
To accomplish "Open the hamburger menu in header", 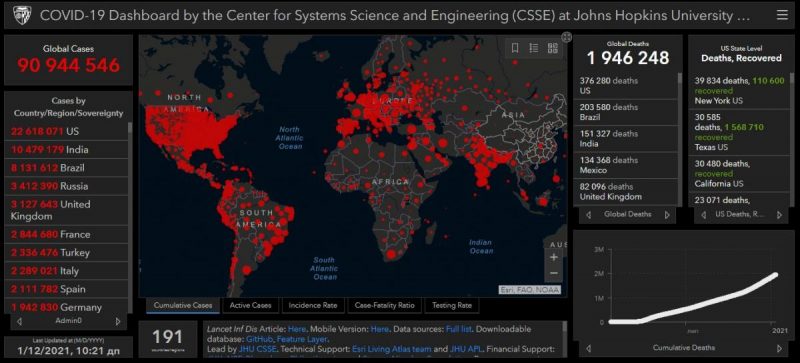I will [782, 15].
